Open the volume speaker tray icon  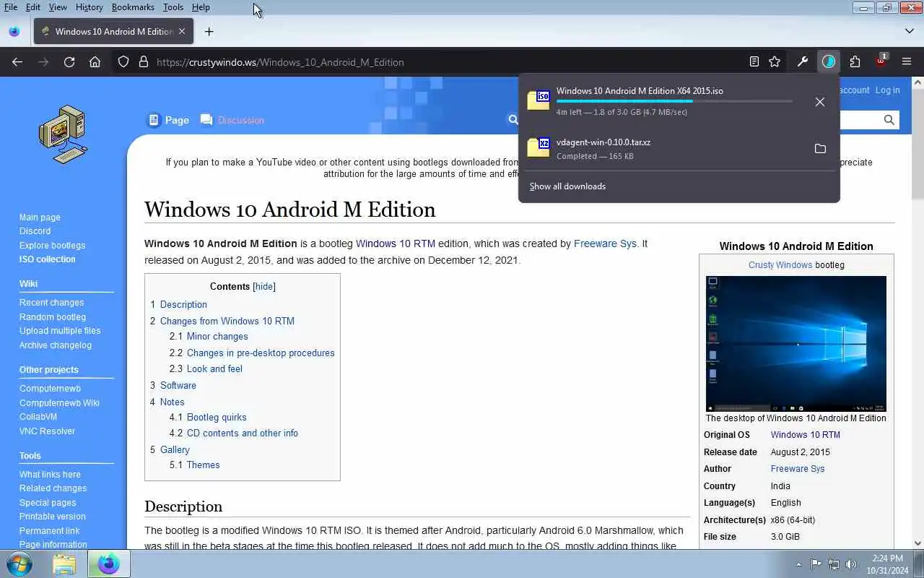coord(851,564)
